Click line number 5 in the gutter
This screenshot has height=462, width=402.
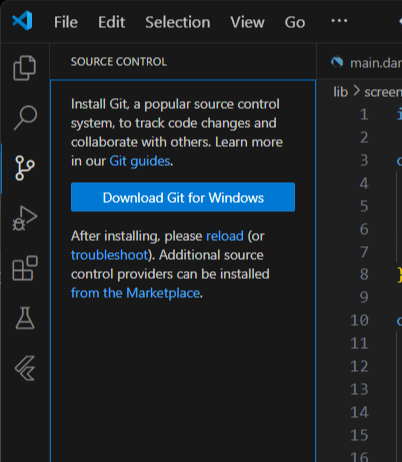364,206
